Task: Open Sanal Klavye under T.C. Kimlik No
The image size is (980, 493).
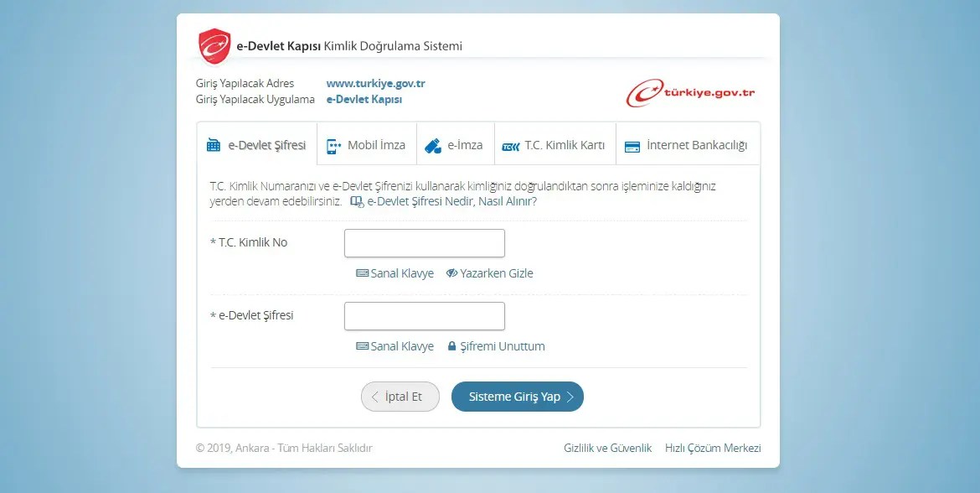Action: 395,273
